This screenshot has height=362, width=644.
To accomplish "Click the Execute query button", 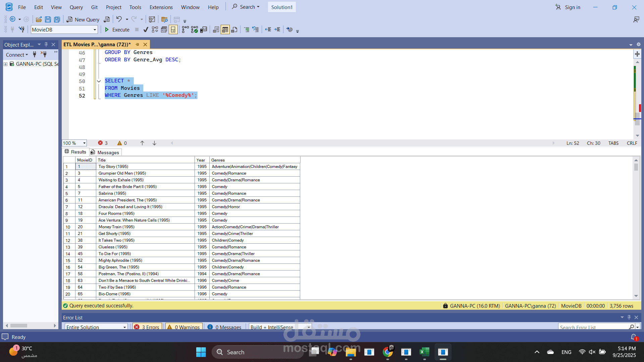I will (117, 30).
